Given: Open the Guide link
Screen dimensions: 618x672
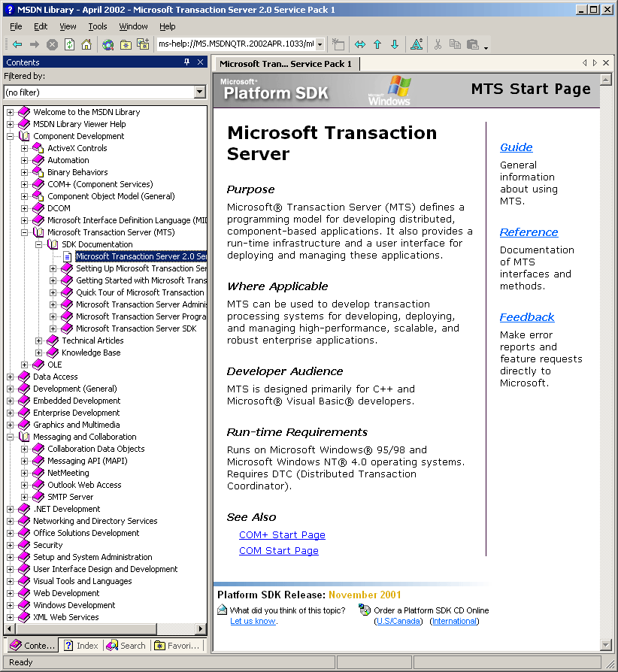Looking at the screenshot, I should 516,147.
